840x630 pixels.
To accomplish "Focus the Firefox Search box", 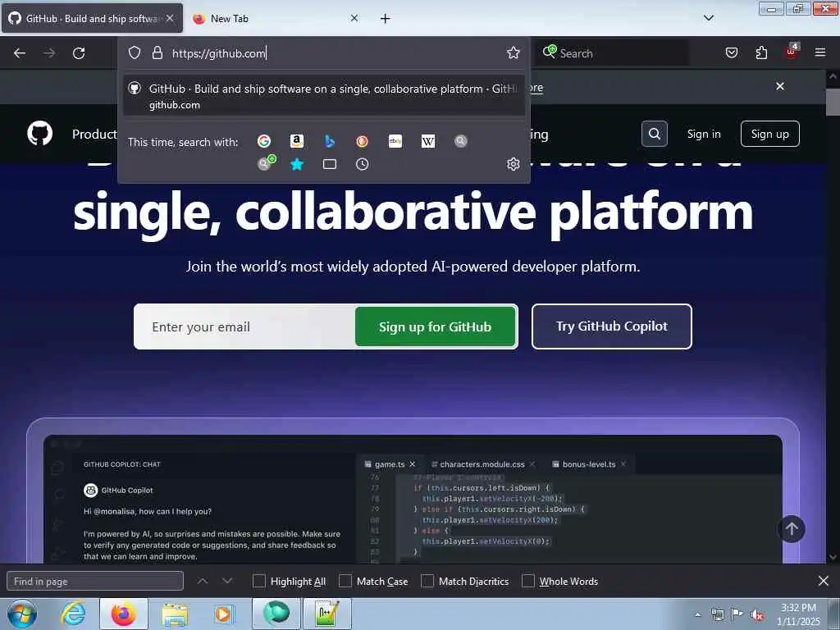I will 612,53.
